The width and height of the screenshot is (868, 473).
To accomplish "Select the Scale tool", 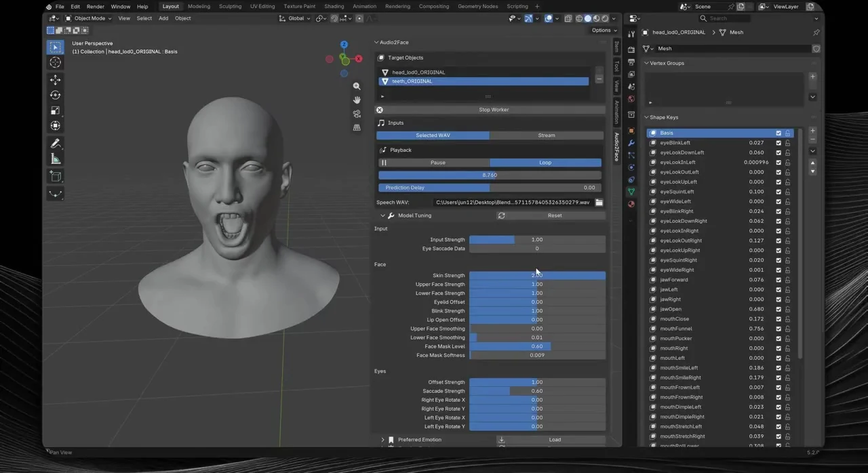I will [56, 110].
